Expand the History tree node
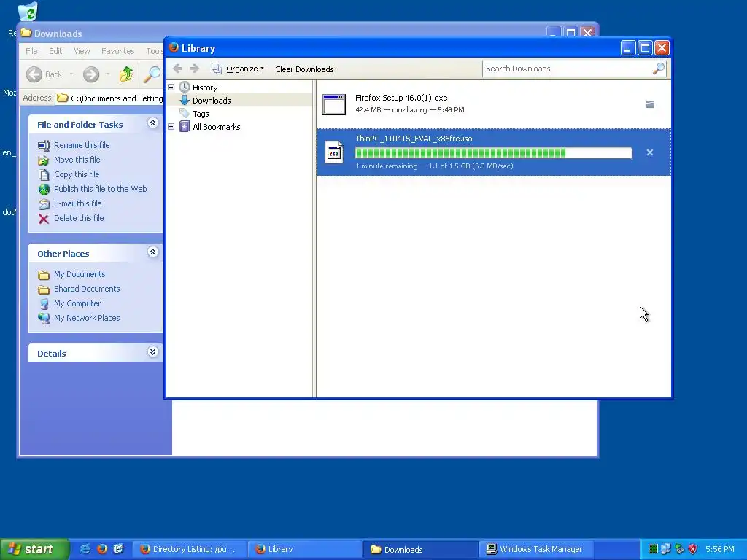 [x=171, y=87]
